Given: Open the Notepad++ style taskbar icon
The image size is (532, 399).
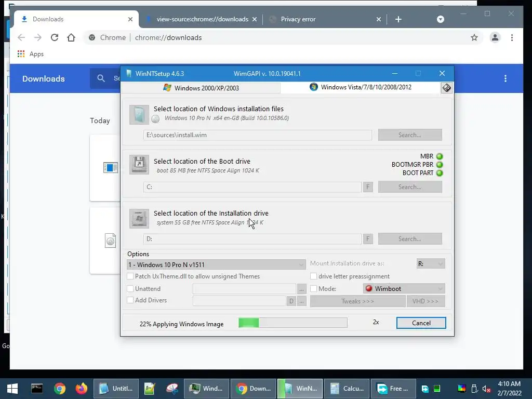Looking at the screenshot, I should [149, 389].
